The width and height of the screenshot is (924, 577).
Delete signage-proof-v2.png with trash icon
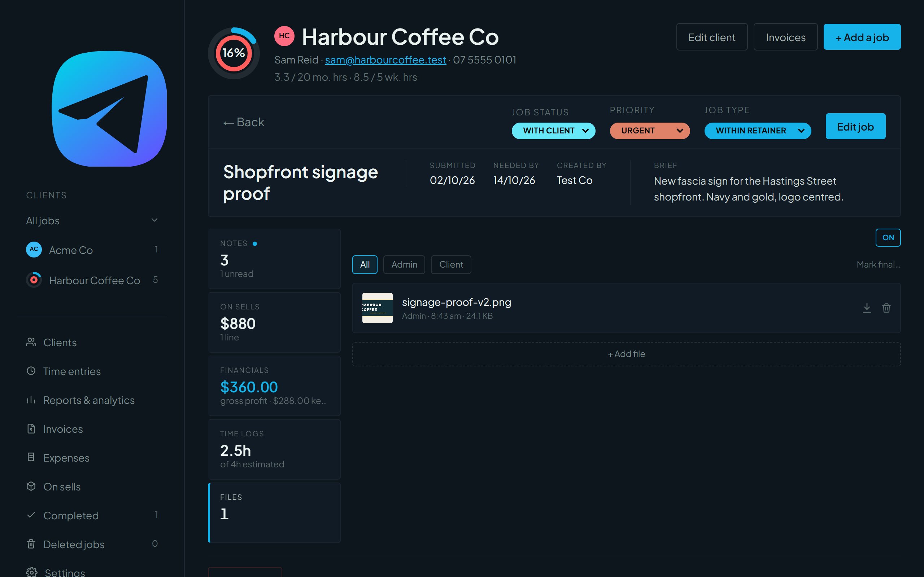tap(886, 308)
